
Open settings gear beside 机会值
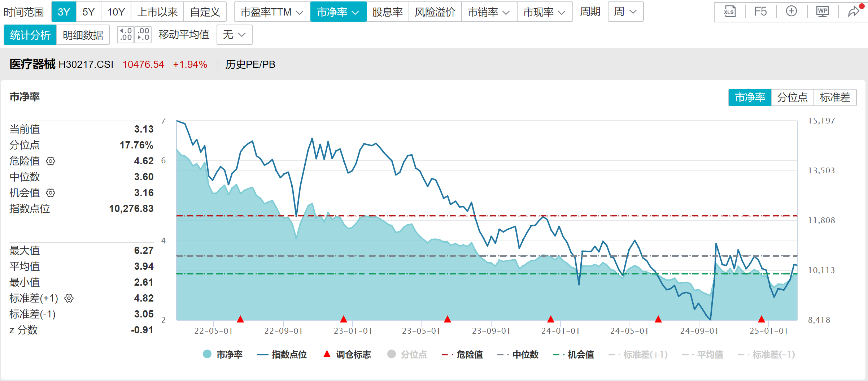51,193
